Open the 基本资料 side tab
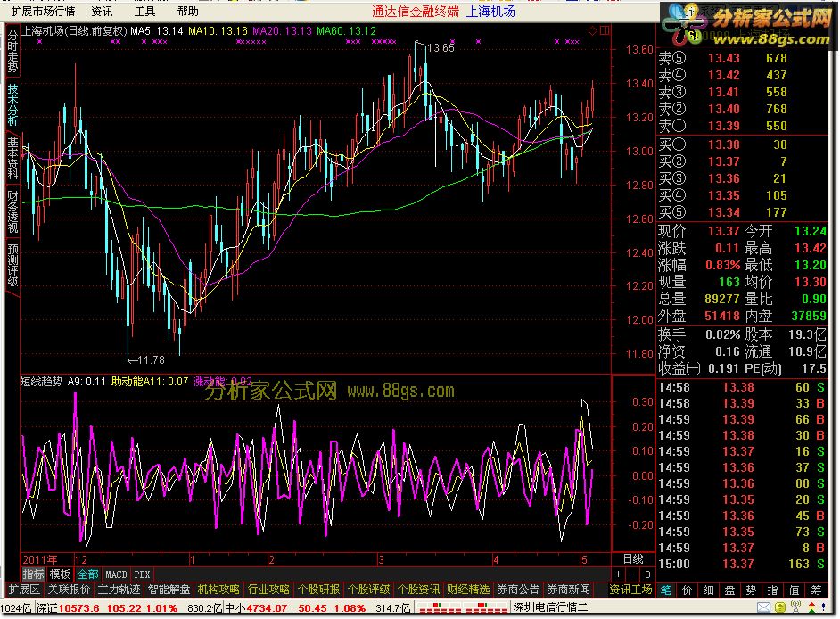 pyautogui.click(x=12, y=158)
